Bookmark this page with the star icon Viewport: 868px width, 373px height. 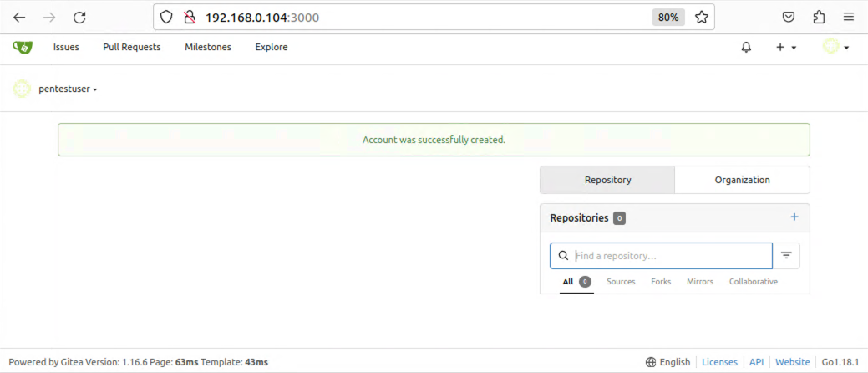click(702, 17)
